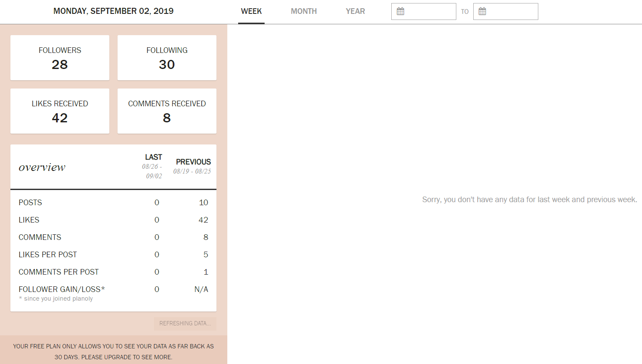Click the Monday, September 02, 2019 heading
The height and width of the screenshot is (364, 642).
[x=113, y=11]
